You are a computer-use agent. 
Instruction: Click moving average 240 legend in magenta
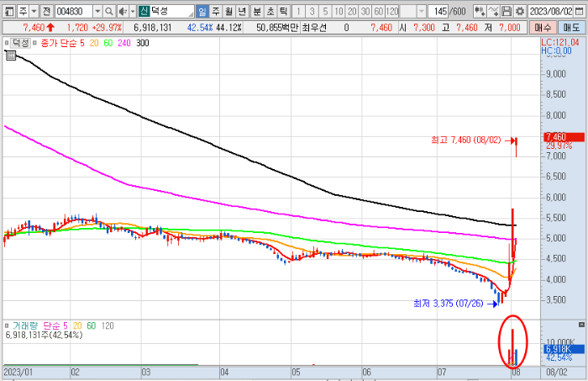[124, 43]
